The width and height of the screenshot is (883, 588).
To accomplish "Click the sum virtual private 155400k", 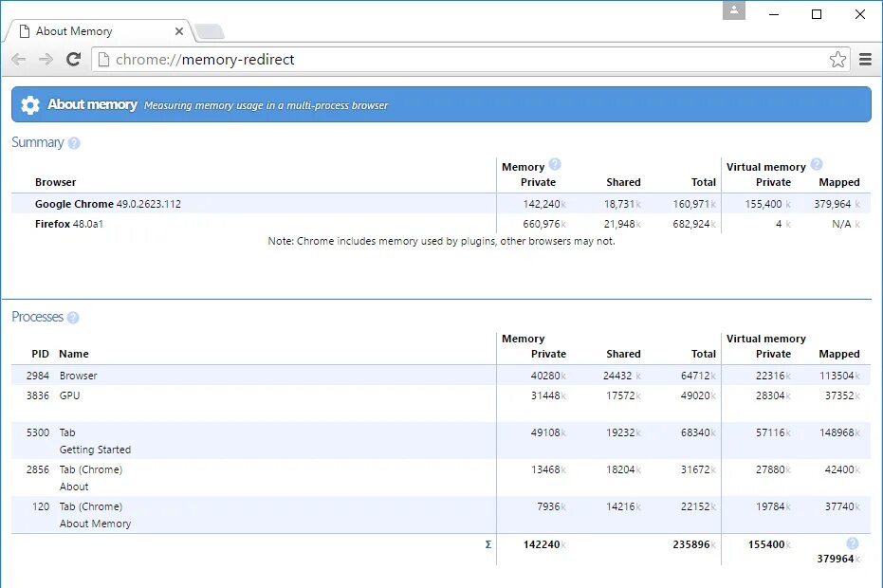I will [769, 544].
